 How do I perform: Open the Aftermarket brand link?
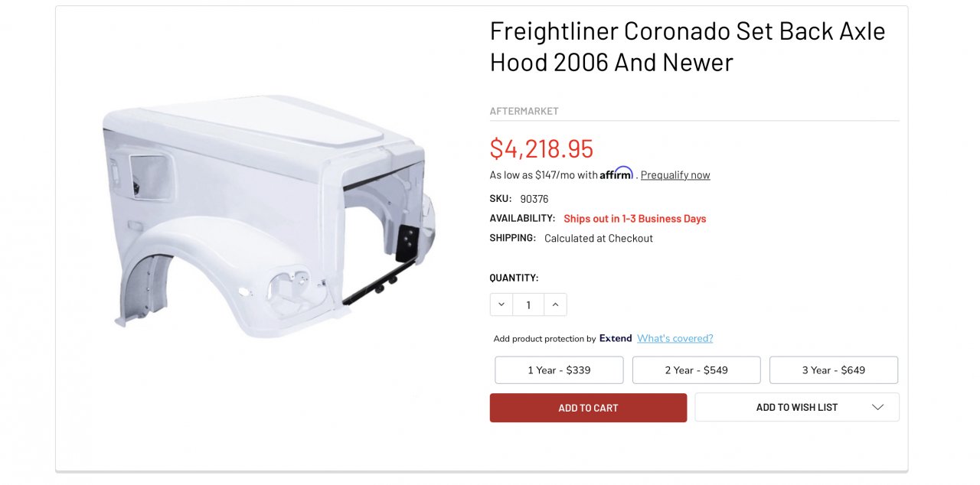[x=524, y=111]
